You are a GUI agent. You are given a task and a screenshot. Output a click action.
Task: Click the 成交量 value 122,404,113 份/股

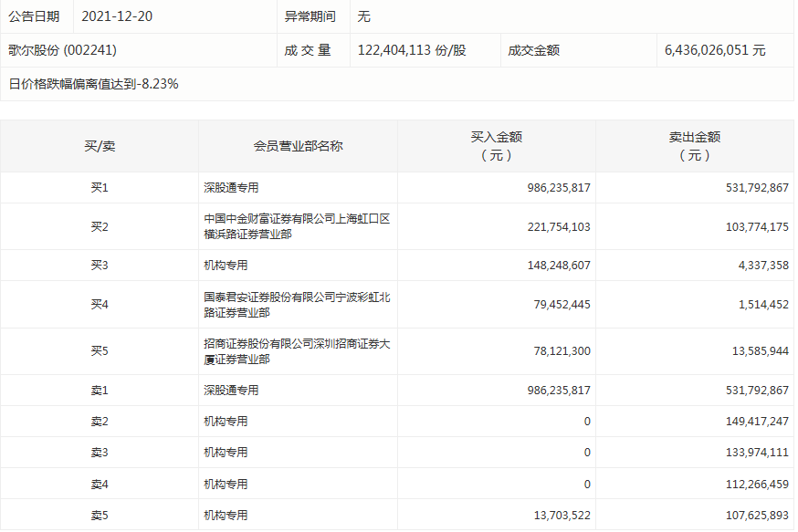411,50
